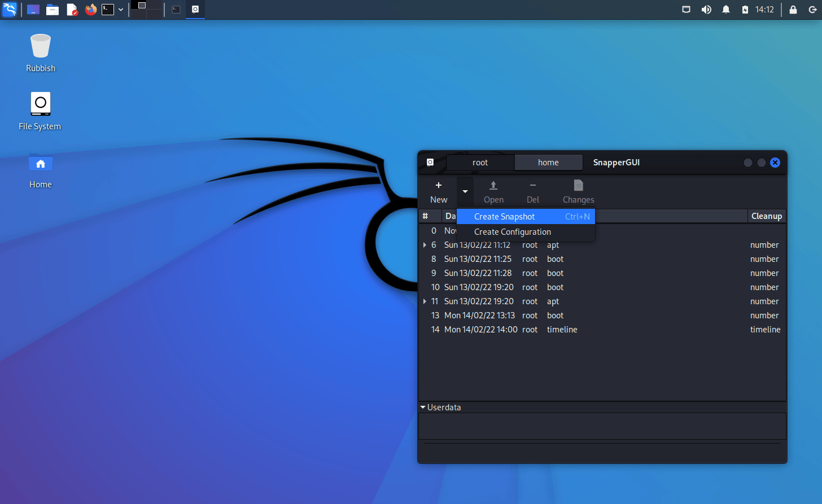
Task: Click the New snapshot plus icon
Action: (439, 186)
